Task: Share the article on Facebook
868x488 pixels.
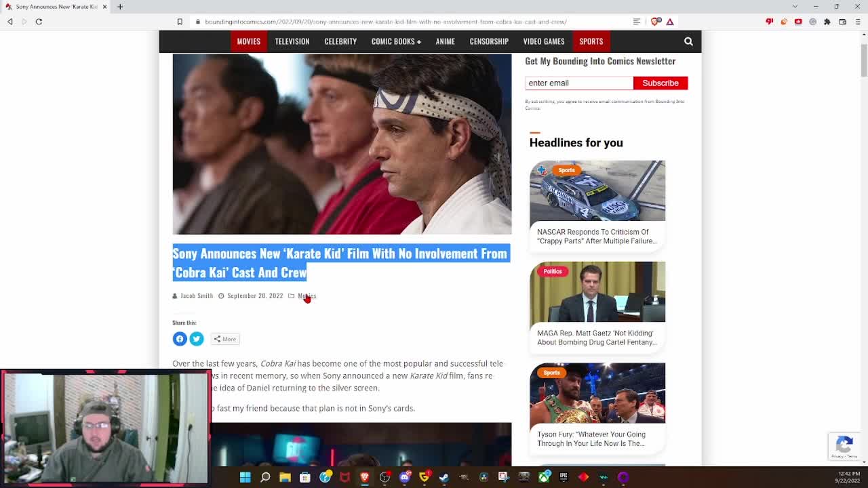Action: pos(180,339)
